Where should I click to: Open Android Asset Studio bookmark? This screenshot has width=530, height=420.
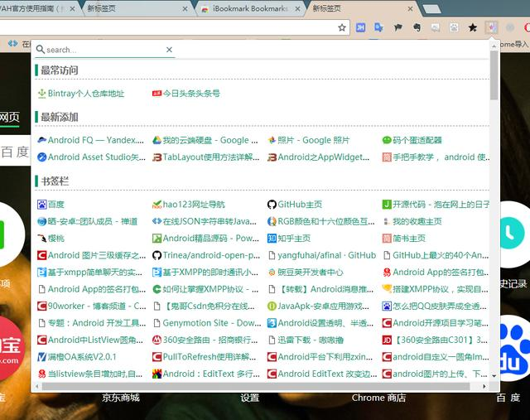(x=91, y=157)
